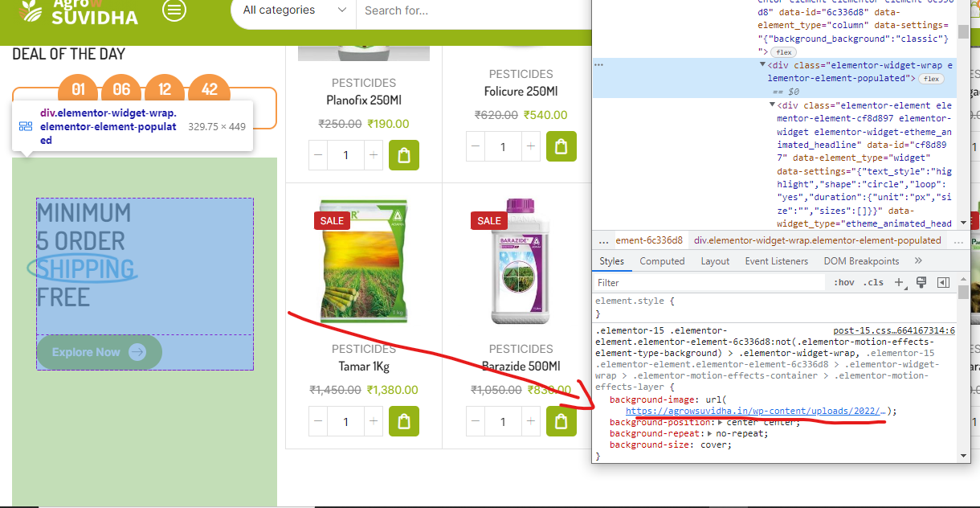Open the hamburger menu next to the Agro Suvidha logo
Viewport: 980px width, 508px height.
point(174,10)
